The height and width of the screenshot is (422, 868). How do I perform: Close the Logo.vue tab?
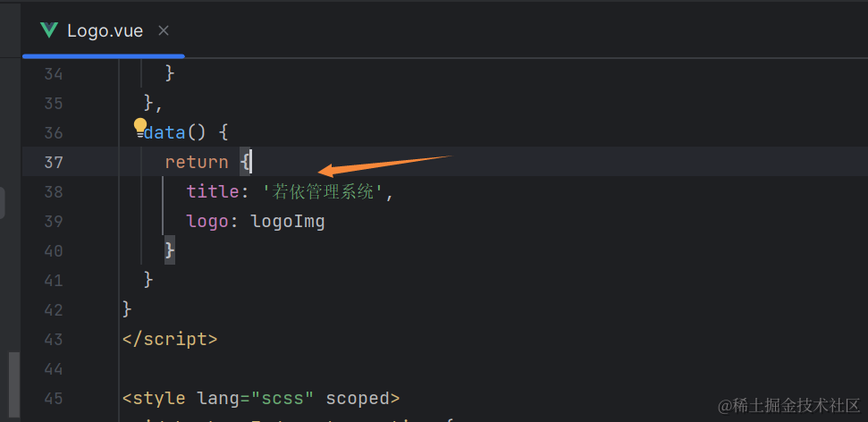click(x=164, y=31)
